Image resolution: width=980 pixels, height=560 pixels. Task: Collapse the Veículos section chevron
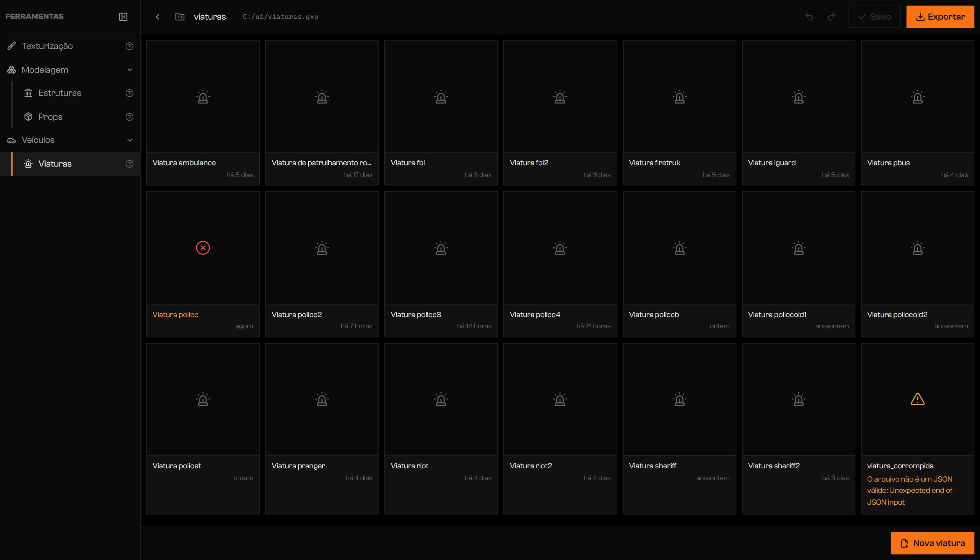coord(129,140)
